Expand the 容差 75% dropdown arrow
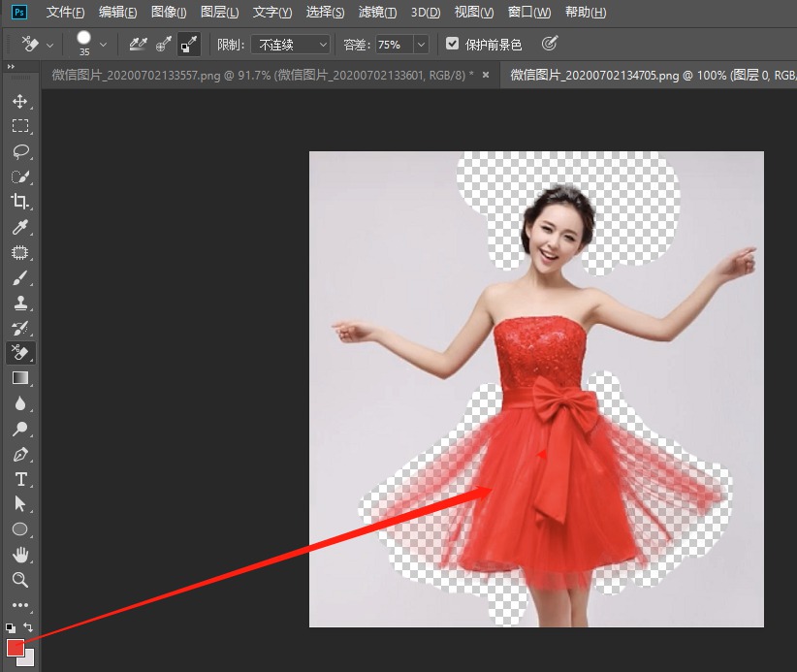 click(421, 45)
